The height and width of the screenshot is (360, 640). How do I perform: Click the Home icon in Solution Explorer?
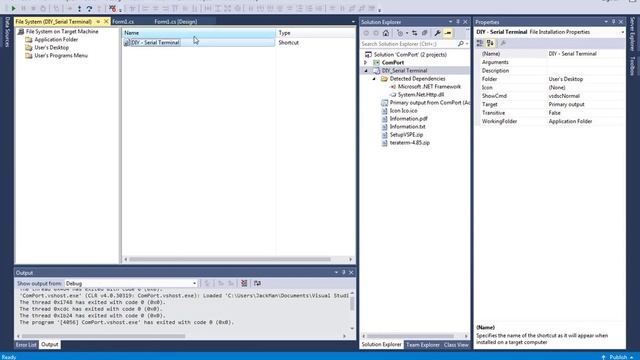386,33
